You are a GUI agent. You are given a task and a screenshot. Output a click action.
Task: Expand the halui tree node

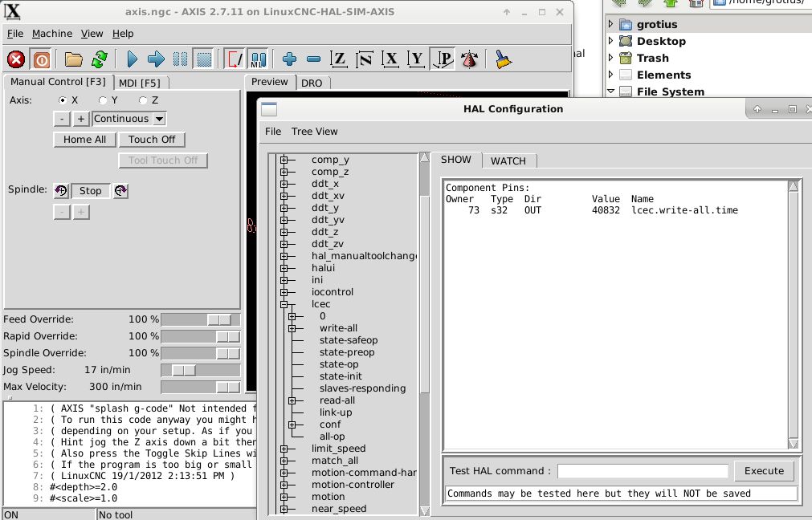coord(284,268)
